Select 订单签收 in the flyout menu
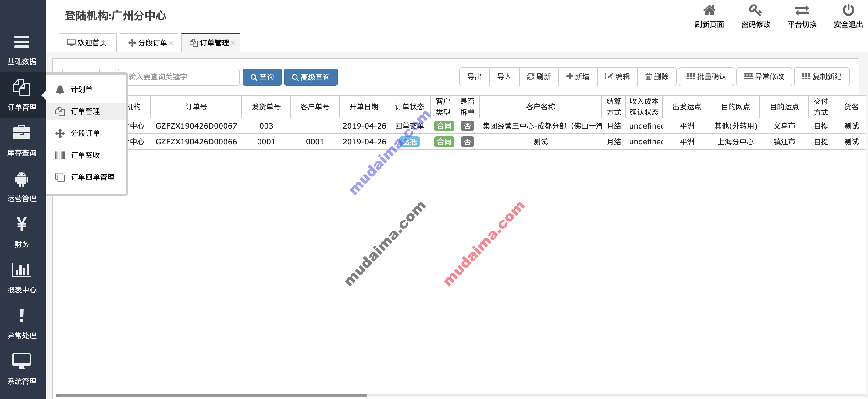 (x=86, y=155)
